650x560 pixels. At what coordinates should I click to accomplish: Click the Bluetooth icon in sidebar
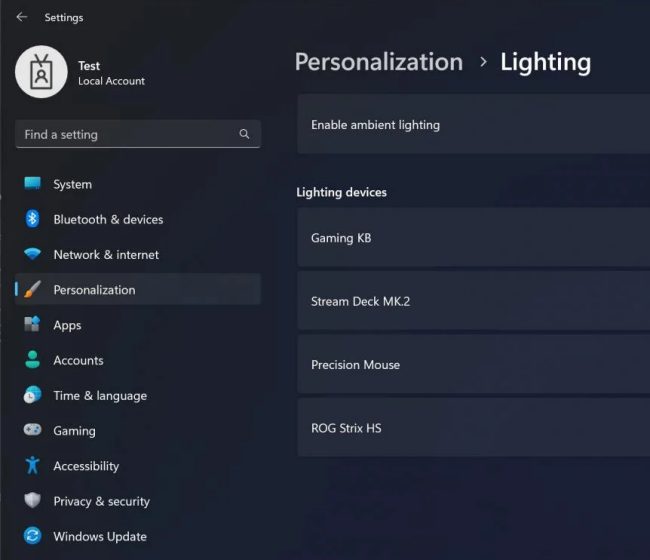click(x=32, y=219)
